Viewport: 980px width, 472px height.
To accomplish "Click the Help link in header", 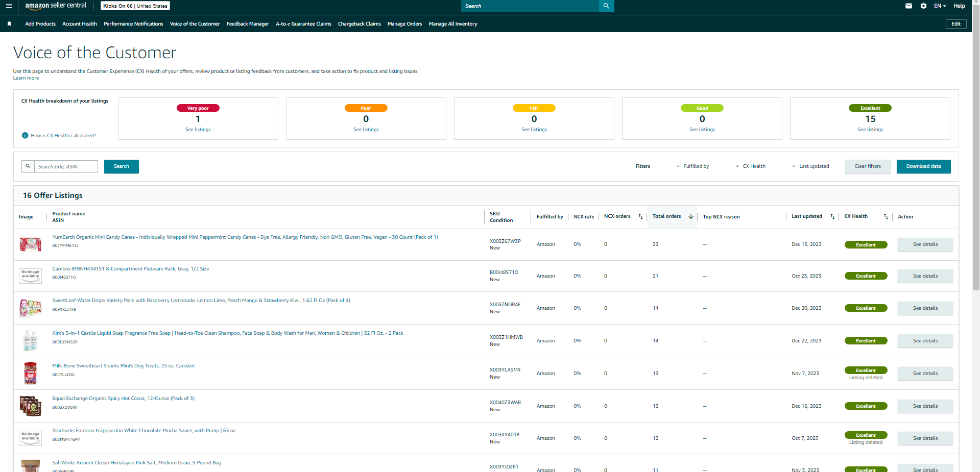I will pyautogui.click(x=959, y=6).
